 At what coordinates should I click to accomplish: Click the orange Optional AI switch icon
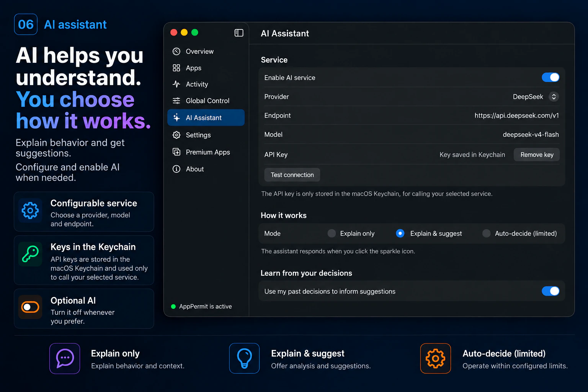[x=30, y=307]
